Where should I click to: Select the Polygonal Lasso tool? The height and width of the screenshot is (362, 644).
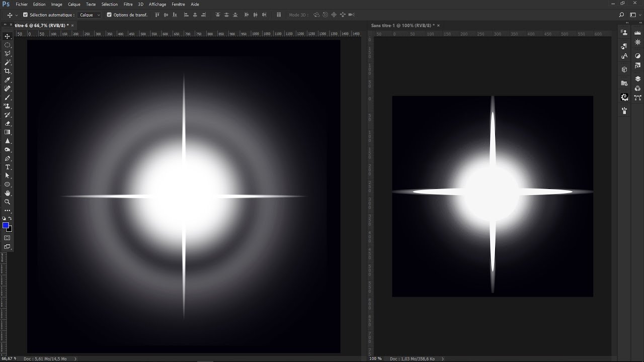point(8,53)
